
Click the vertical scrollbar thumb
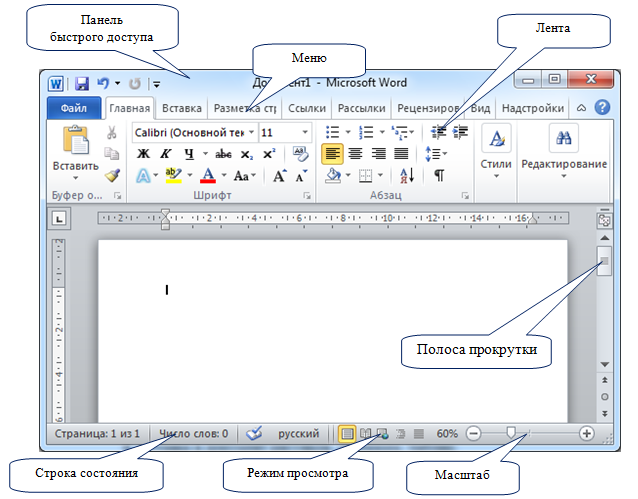click(x=605, y=261)
